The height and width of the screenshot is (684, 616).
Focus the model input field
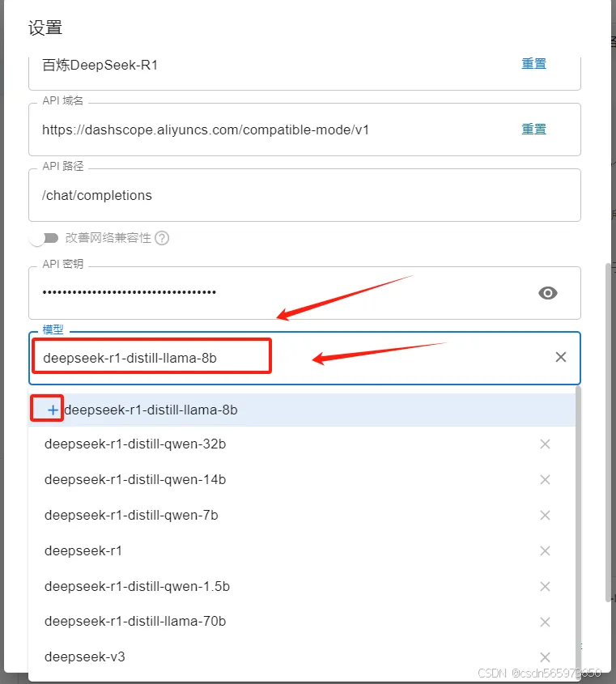(304, 358)
